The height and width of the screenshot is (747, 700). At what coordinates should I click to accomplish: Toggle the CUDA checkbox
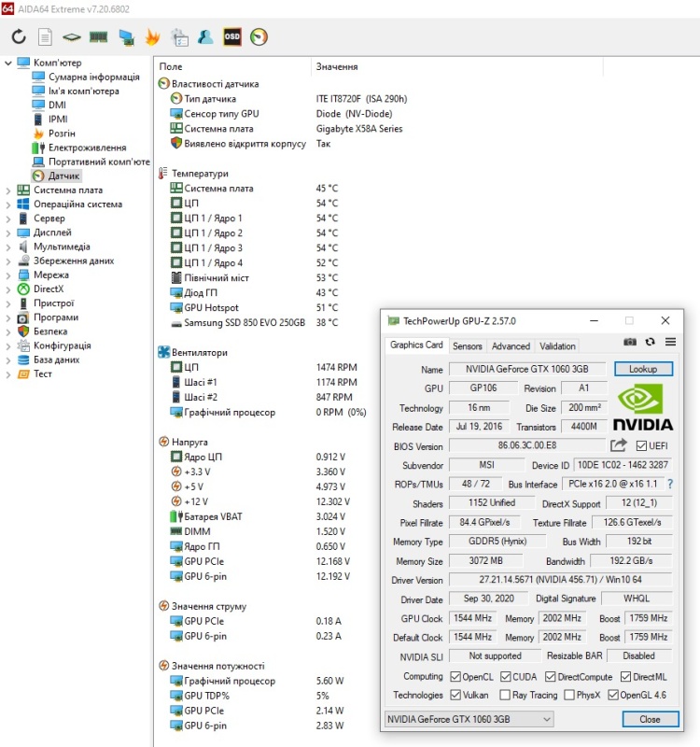coord(506,677)
